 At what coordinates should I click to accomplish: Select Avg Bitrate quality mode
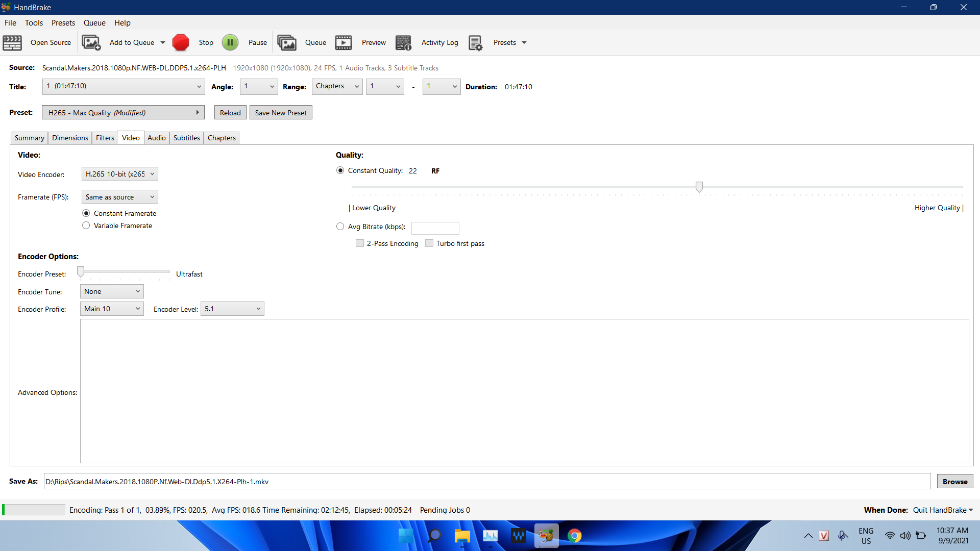click(x=340, y=227)
